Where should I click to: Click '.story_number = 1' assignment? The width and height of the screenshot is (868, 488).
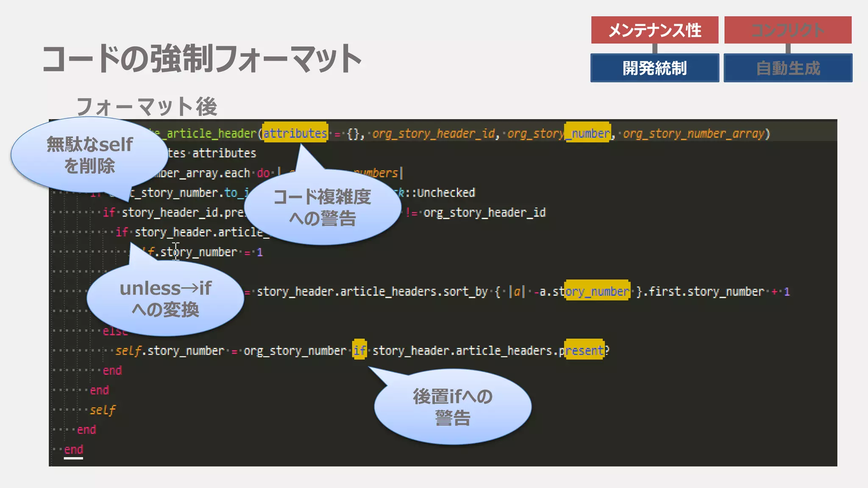point(209,252)
